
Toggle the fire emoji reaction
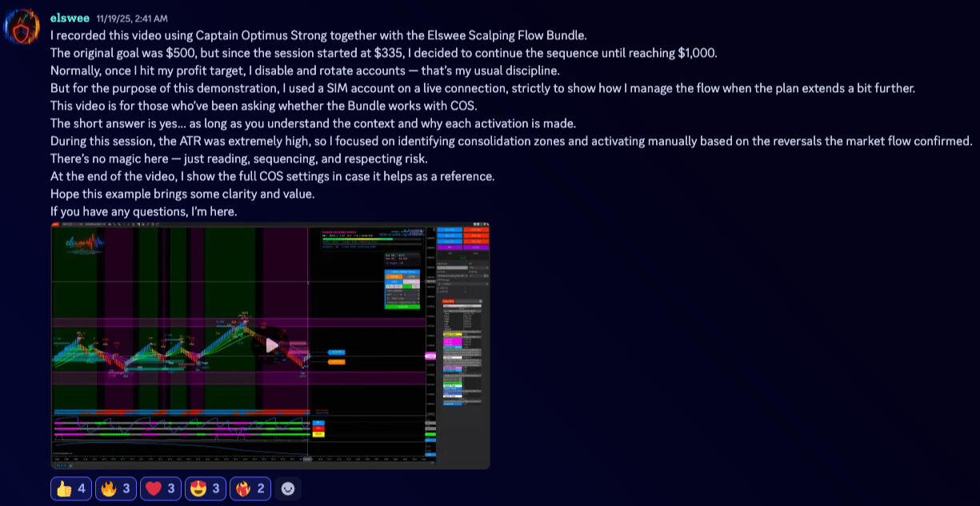tap(116, 488)
